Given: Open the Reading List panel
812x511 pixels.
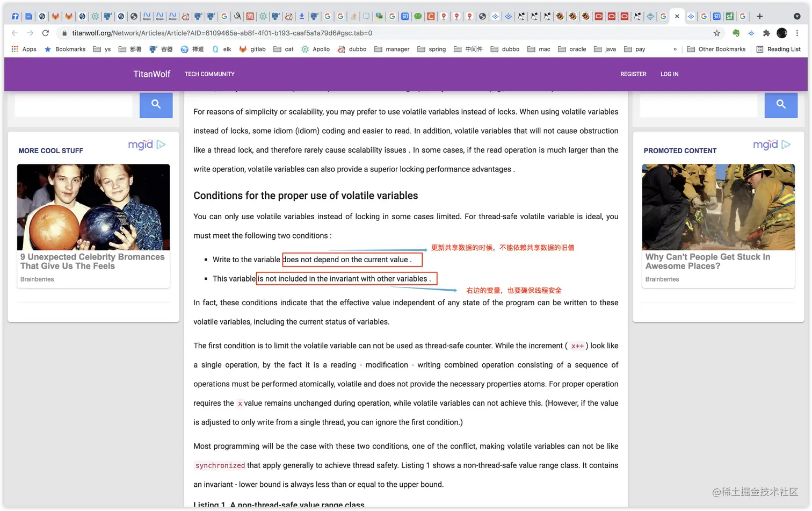Looking at the screenshot, I should (778, 49).
